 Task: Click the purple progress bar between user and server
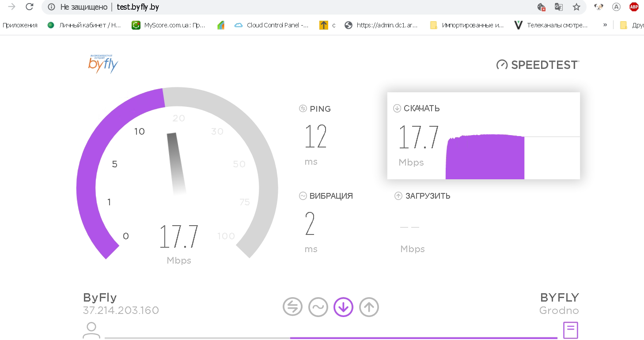click(423, 338)
